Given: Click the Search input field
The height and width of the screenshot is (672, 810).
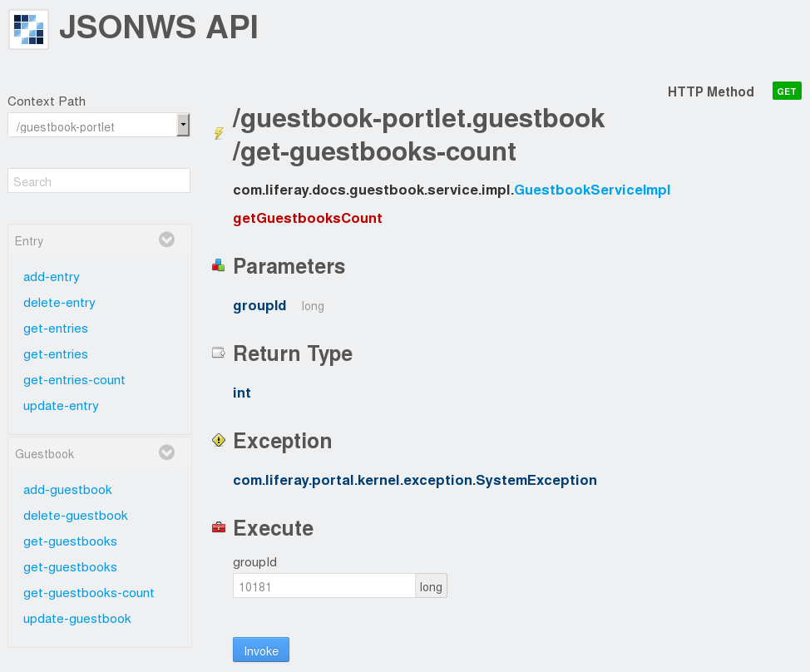Looking at the screenshot, I should point(99,180).
